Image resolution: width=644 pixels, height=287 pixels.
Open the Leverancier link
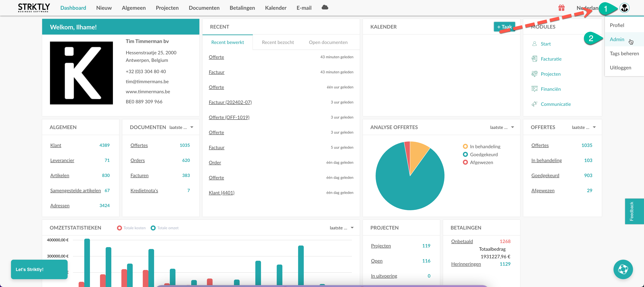[62, 160]
